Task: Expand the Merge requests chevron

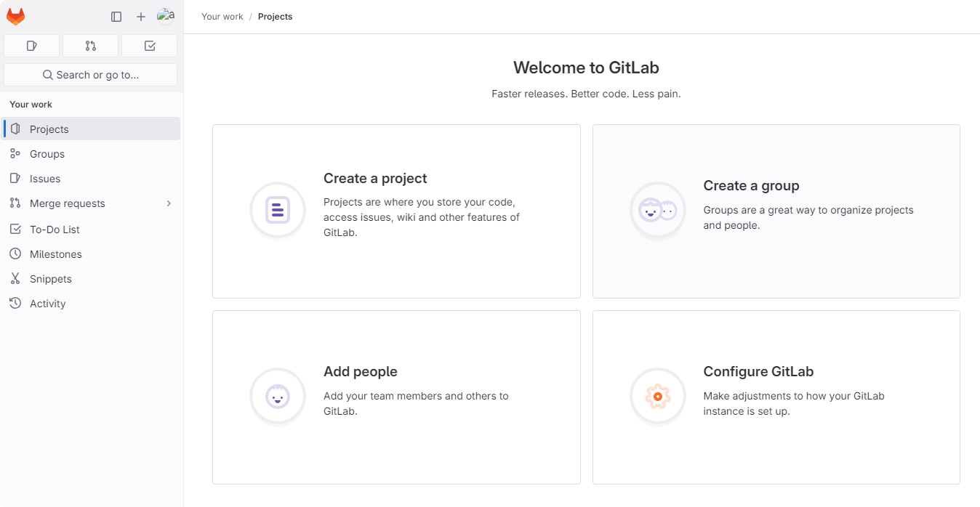Action: pyautogui.click(x=169, y=203)
